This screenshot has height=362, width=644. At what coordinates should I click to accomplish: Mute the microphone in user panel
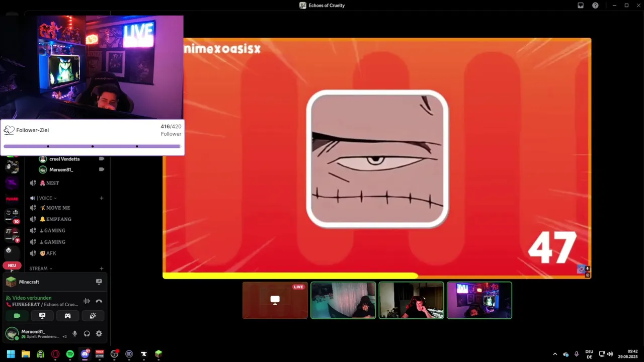click(74, 333)
